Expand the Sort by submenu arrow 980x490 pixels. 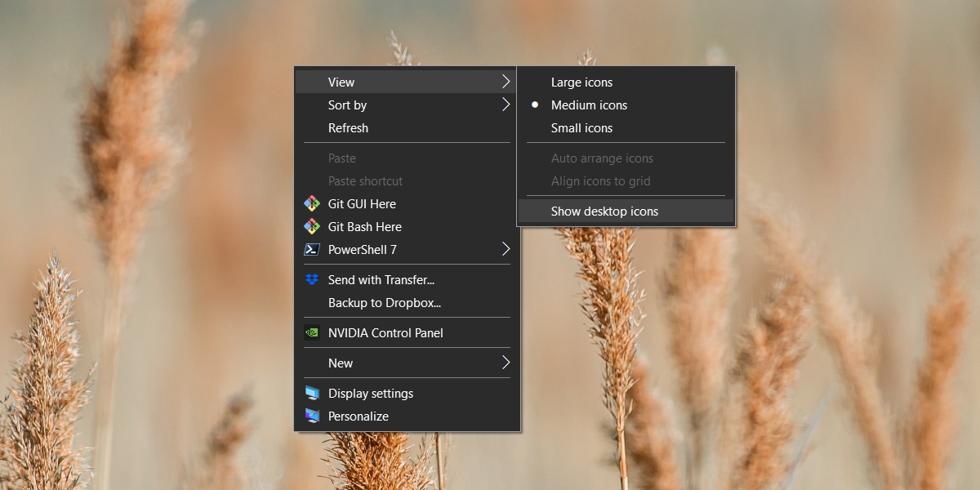pyautogui.click(x=506, y=105)
